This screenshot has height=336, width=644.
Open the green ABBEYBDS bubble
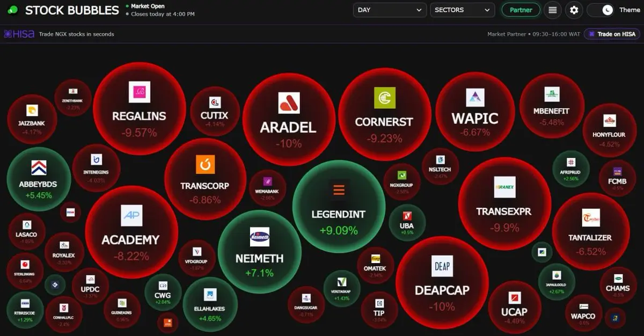(x=38, y=179)
